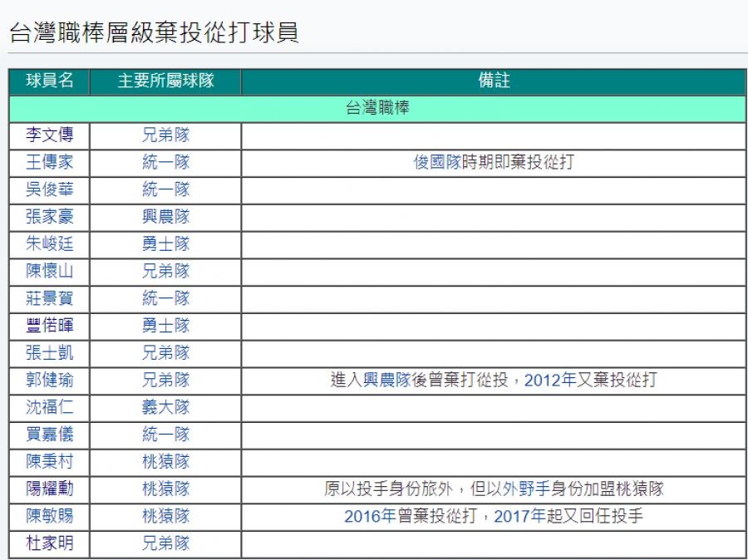The image size is (748, 560).
Task: Open the 杜家明 player link
Action: pos(50,543)
